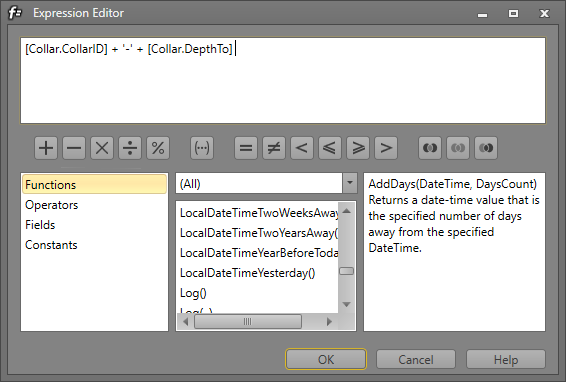568x383 pixels.
Task: Choose LocalDateTimeTwoWeeksAway function
Action: click(259, 213)
